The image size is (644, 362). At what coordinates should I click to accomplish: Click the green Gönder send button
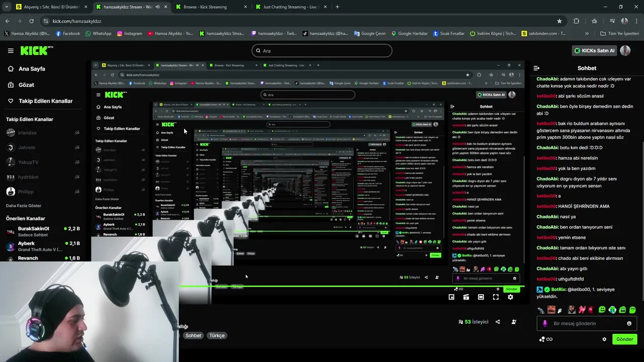click(x=624, y=339)
